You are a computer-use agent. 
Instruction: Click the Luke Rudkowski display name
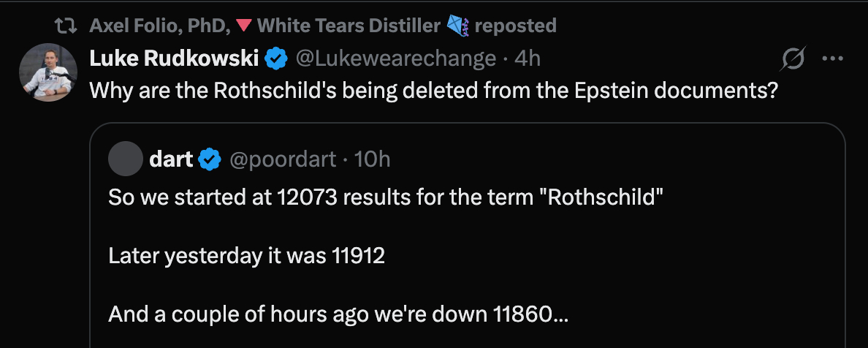coord(172,58)
